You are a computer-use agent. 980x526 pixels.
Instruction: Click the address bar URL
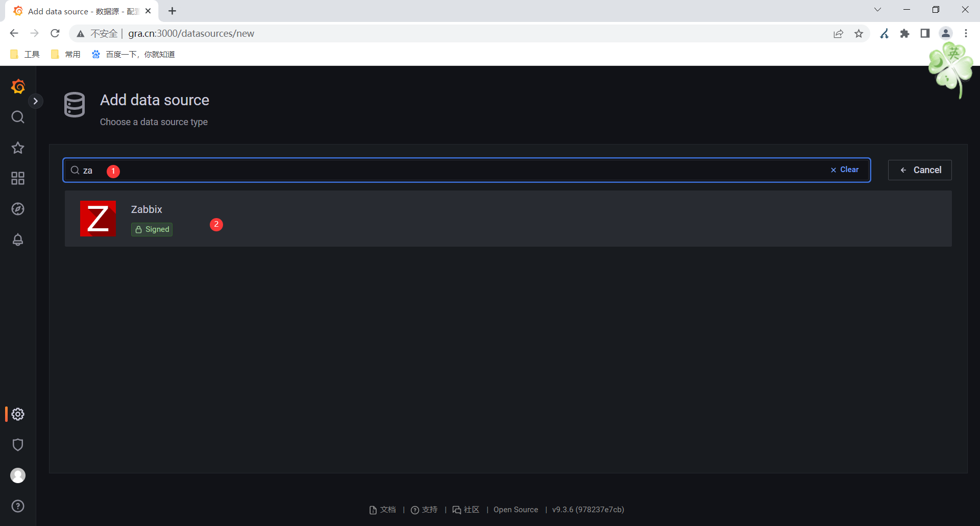pyautogui.click(x=191, y=33)
